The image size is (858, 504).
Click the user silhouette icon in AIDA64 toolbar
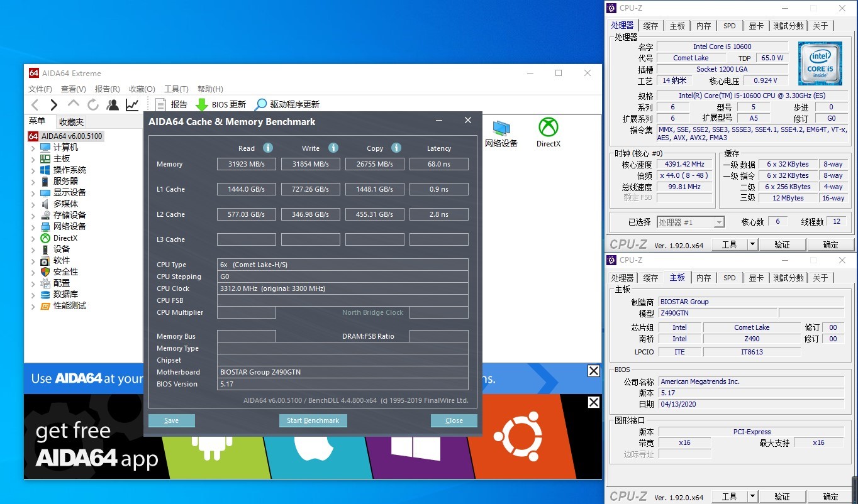click(x=113, y=105)
